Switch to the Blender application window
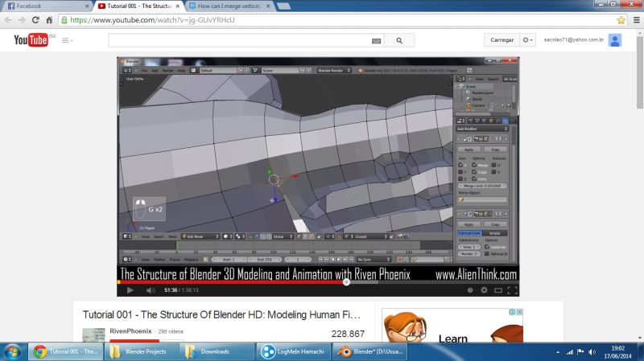644x361 pixels. [x=369, y=351]
